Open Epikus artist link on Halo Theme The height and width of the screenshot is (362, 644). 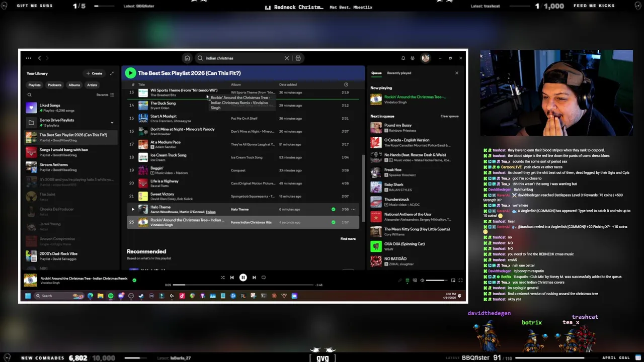click(x=210, y=212)
